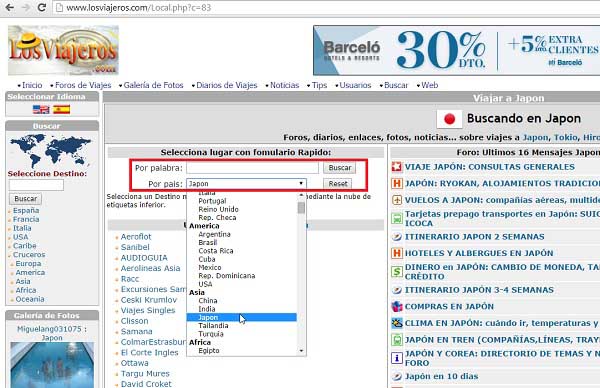Click gift icon beside COMPRAS EN JAPÓN
This screenshot has height=388, width=600.
pyautogui.click(x=397, y=306)
